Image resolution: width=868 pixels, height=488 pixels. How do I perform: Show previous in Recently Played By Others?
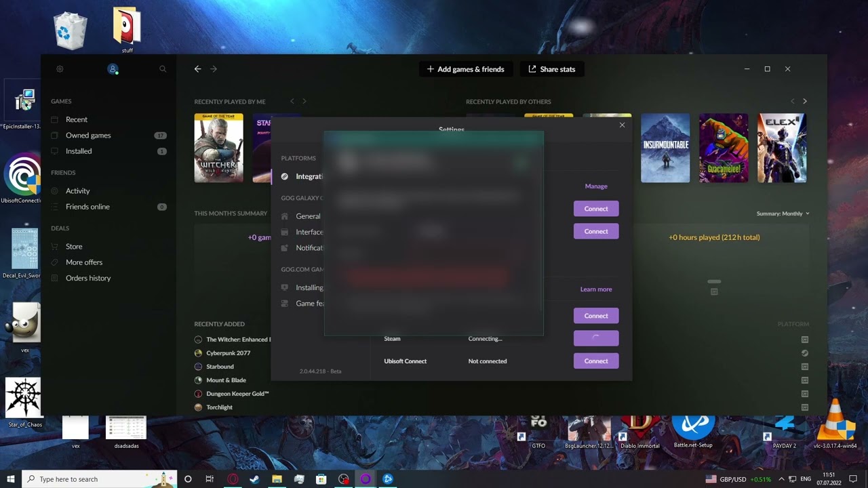[x=792, y=101]
